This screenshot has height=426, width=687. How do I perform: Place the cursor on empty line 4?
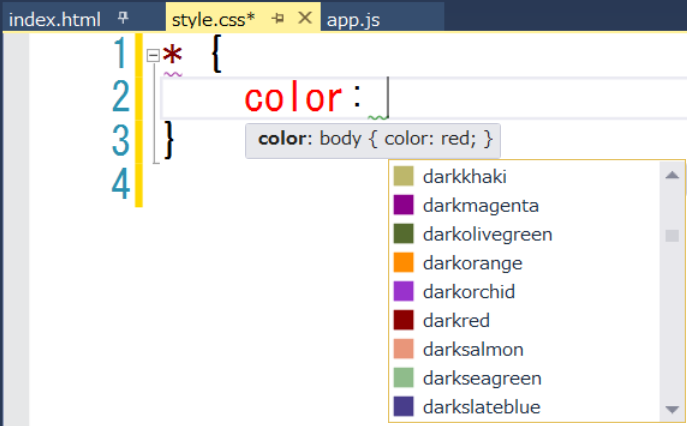pyautogui.click(x=300, y=184)
